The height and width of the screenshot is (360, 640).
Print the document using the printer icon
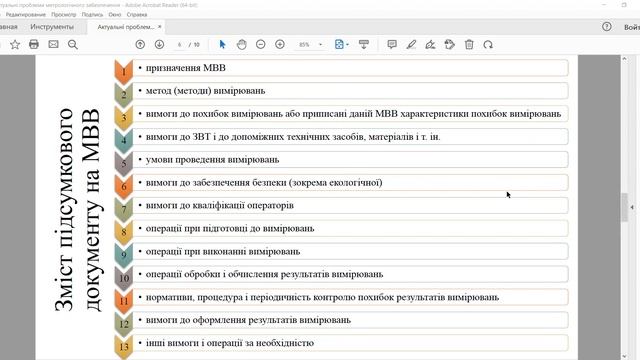(x=34, y=44)
